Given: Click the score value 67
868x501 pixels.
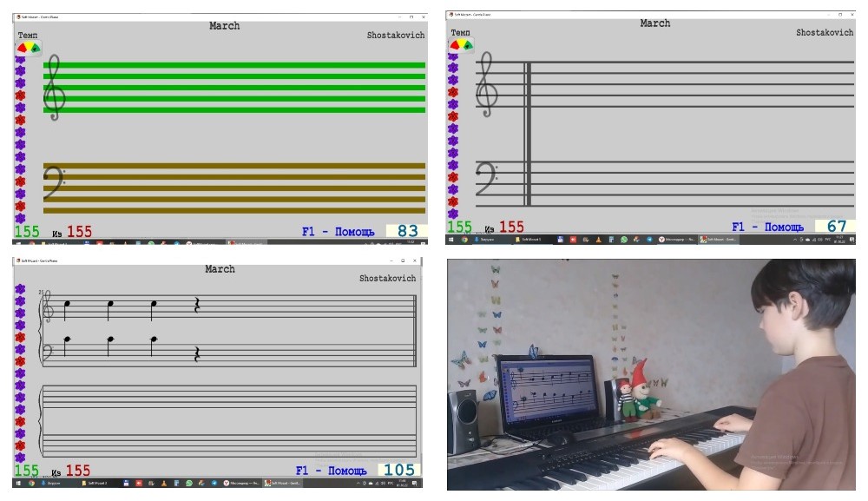Looking at the screenshot, I should point(837,226).
